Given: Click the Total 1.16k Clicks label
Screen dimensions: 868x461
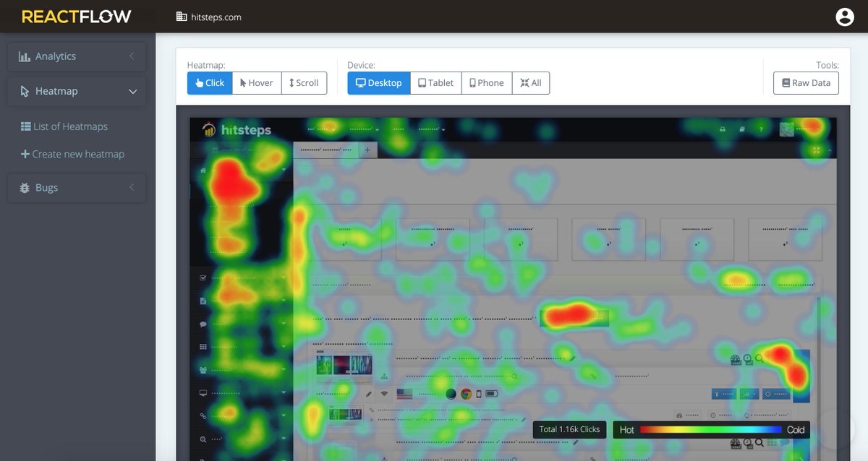Looking at the screenshot, I should pos(569,429).
